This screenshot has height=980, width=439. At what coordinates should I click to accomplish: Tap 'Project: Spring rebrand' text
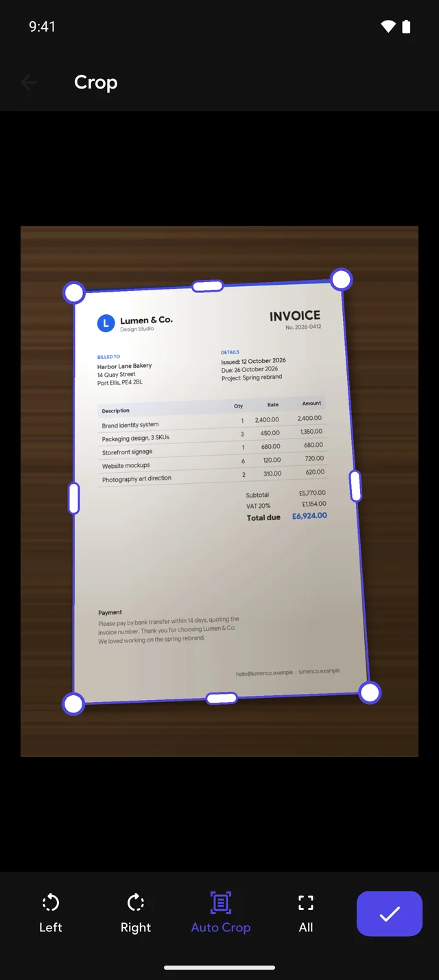click(251, 377)
